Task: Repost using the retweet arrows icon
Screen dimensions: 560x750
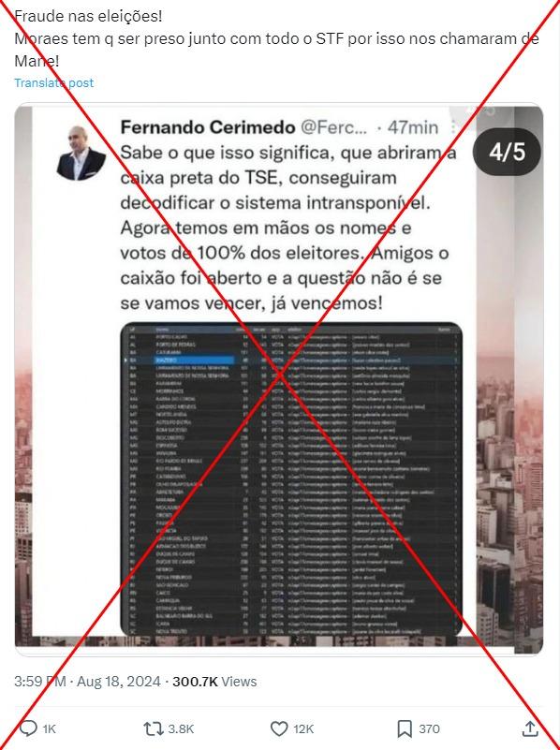Action: point(154,728)
